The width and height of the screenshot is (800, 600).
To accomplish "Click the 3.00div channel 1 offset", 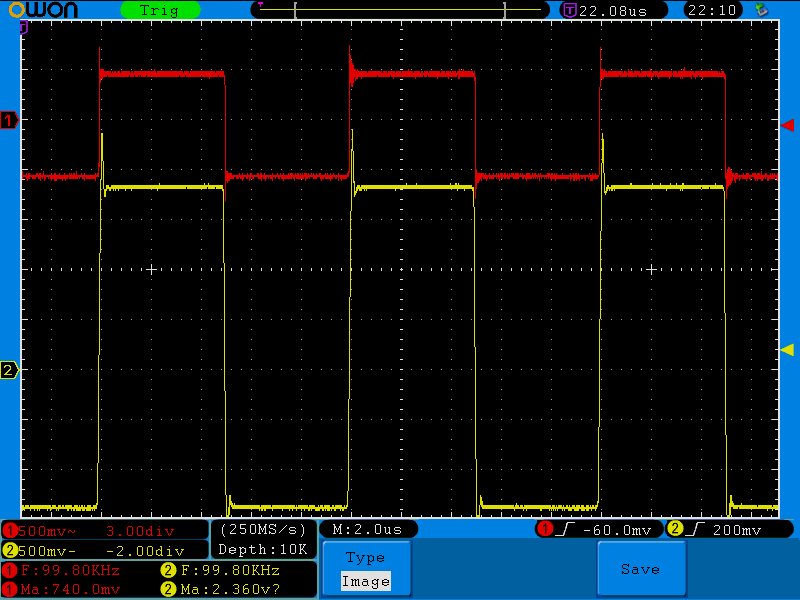I will [140, 531].
